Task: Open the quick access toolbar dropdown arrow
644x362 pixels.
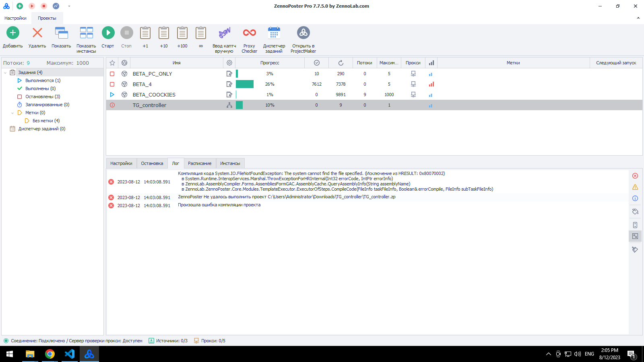Action: [69, 6]
